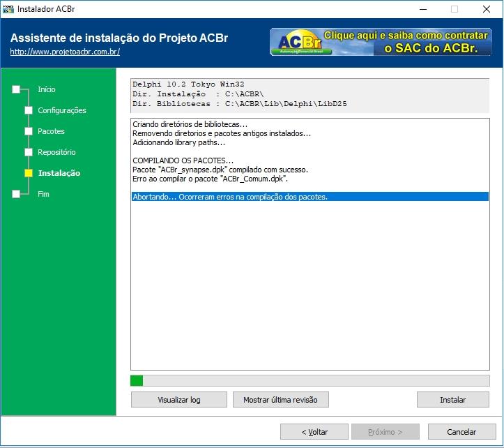The image size is (504, 448).
Task: Go to the Pacotes step
Action: click(51, 131)
